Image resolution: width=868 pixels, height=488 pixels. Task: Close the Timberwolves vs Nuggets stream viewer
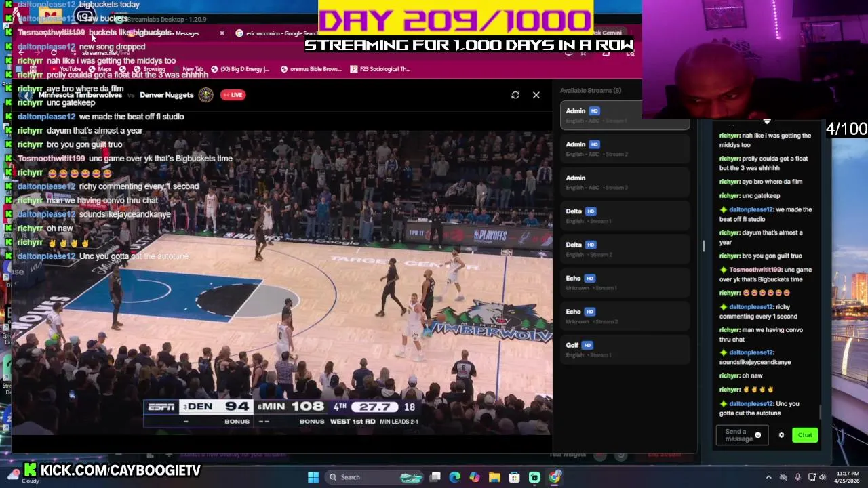(x=536, y=95)
